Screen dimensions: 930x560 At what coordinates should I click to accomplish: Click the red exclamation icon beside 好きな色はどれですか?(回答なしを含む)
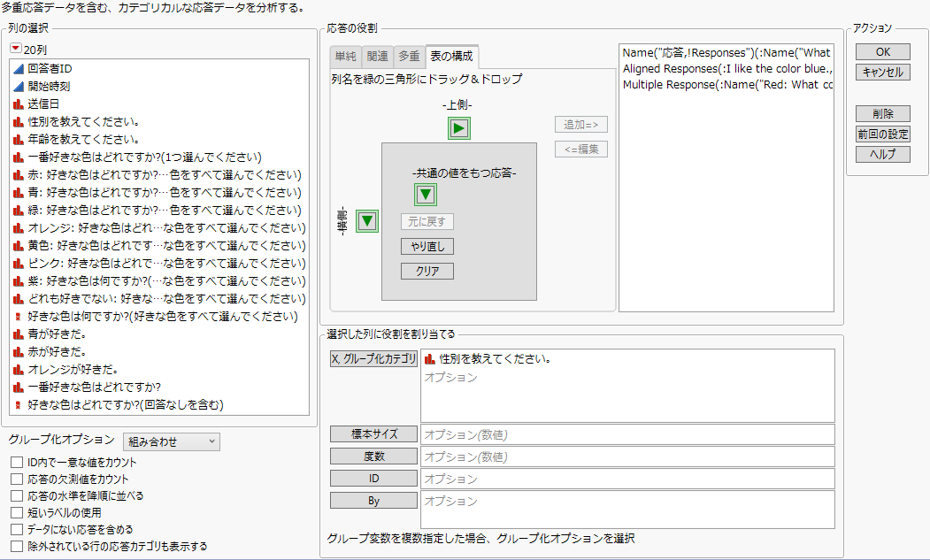click(x=17, y=403)
